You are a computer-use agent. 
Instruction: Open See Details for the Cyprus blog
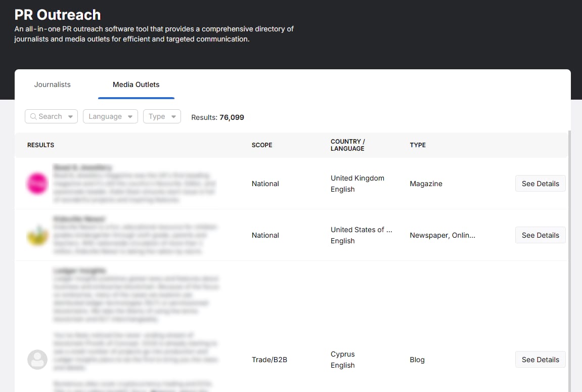pyautogui.click(x=540, y=359)
